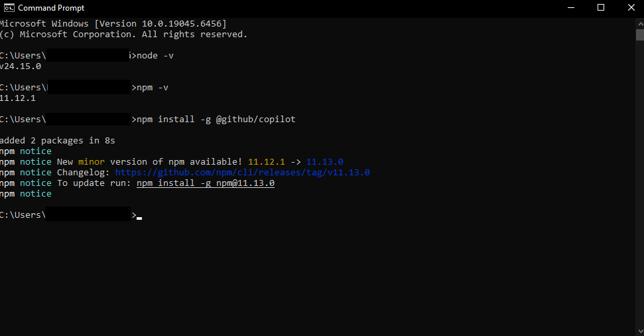Click the orange word "minor"

tap(92, 162)
